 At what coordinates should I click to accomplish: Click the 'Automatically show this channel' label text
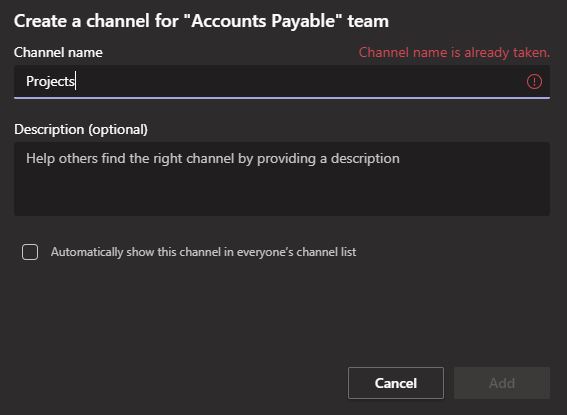click(203, 252)
